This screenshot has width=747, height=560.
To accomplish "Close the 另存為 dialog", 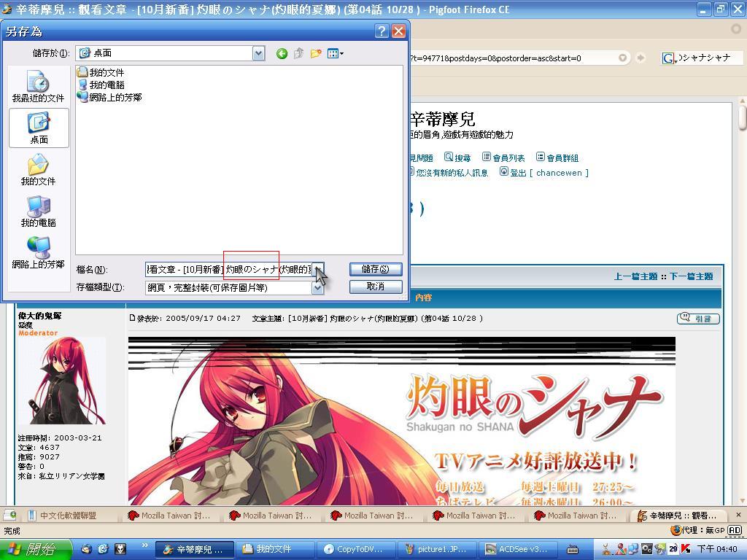I will click(x=398, y=31).
